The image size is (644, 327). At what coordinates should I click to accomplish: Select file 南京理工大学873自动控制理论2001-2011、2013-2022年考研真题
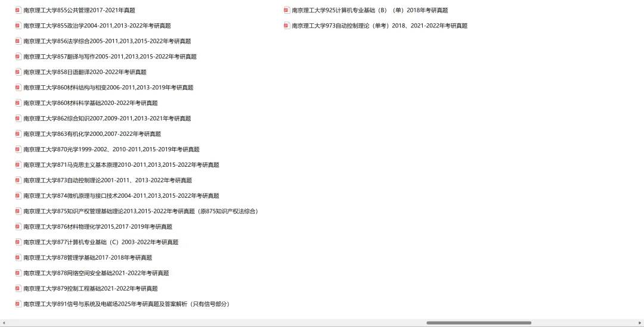(x=107, y=180)
